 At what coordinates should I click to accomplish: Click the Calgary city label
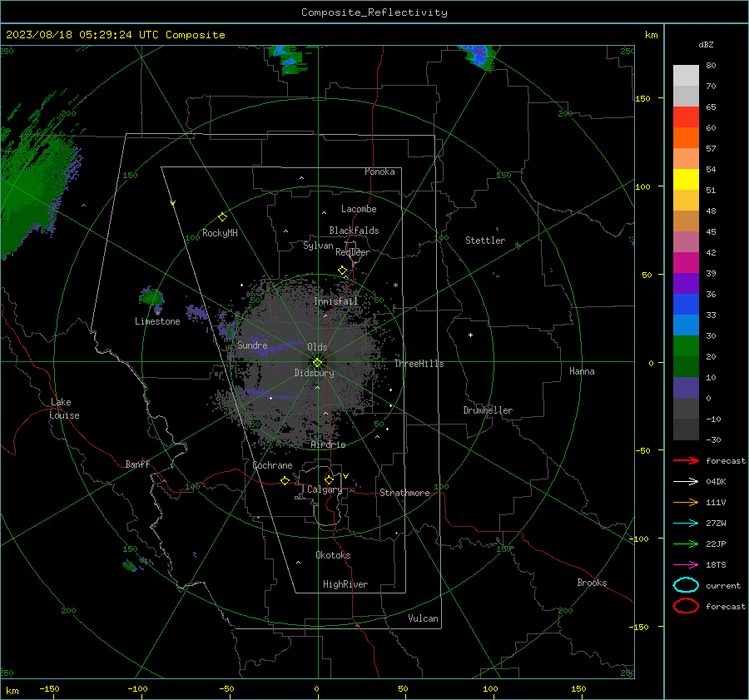[325, 489]
